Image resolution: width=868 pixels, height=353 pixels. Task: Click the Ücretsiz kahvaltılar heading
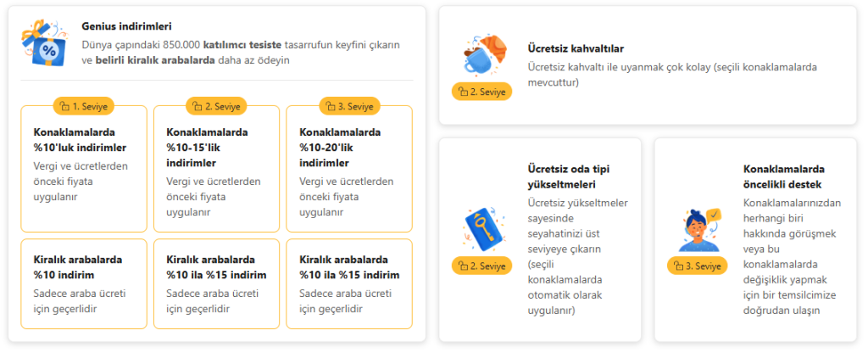tap(576, 48)
